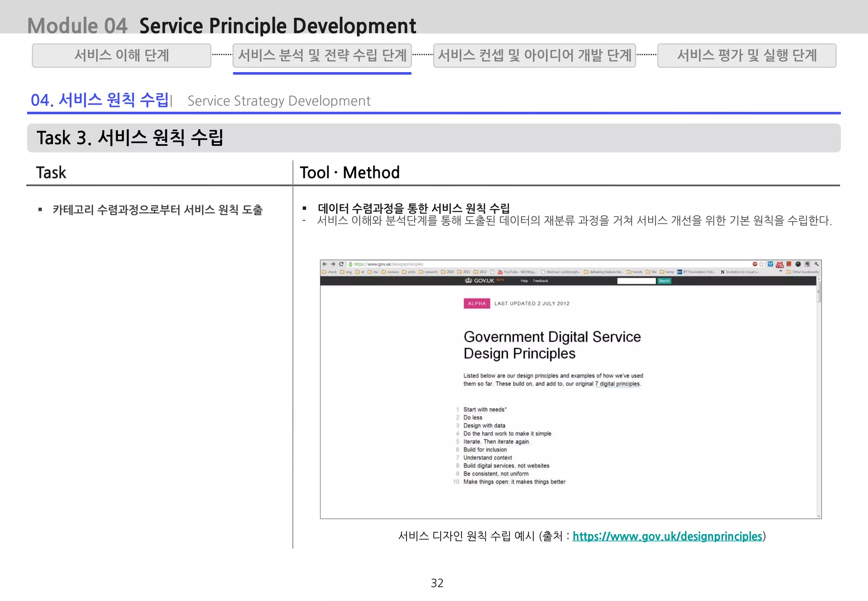Open principle 'Do less'
This screenshot has height=601, width=868.
473,417
